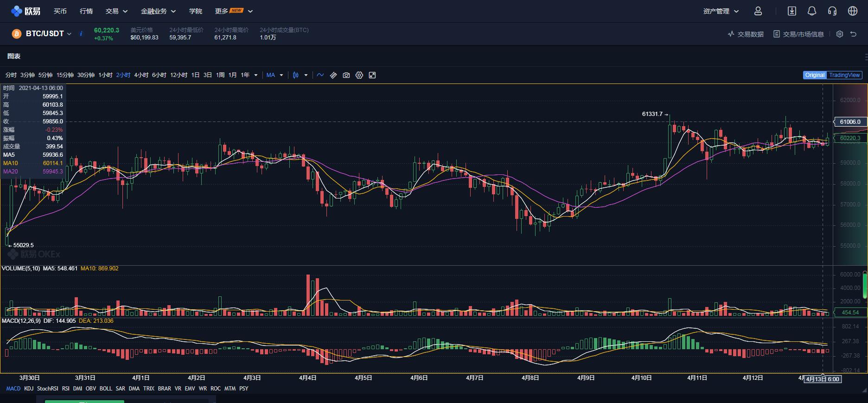Click the notification bell icon

pos(811,11)
